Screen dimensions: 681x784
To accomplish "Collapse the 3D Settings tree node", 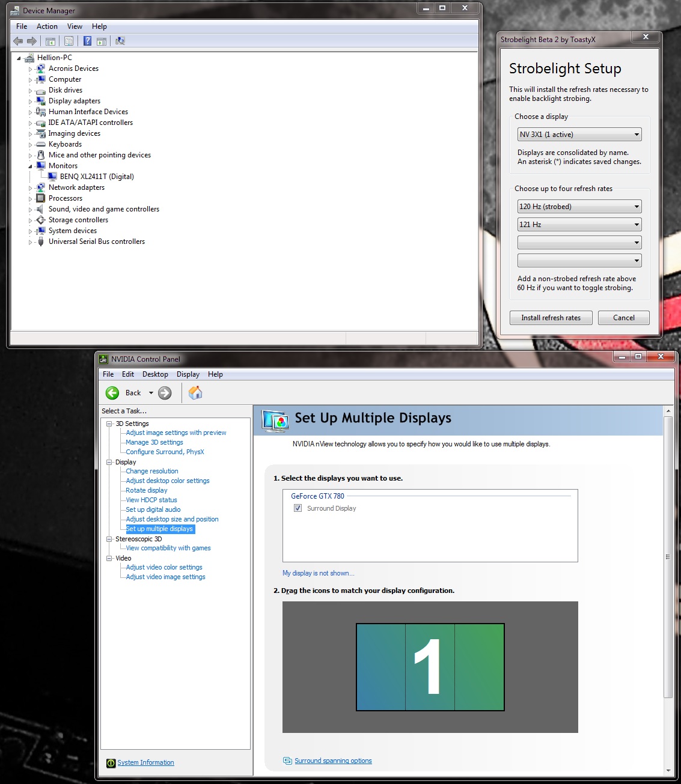I will click(x=109, y=424).
